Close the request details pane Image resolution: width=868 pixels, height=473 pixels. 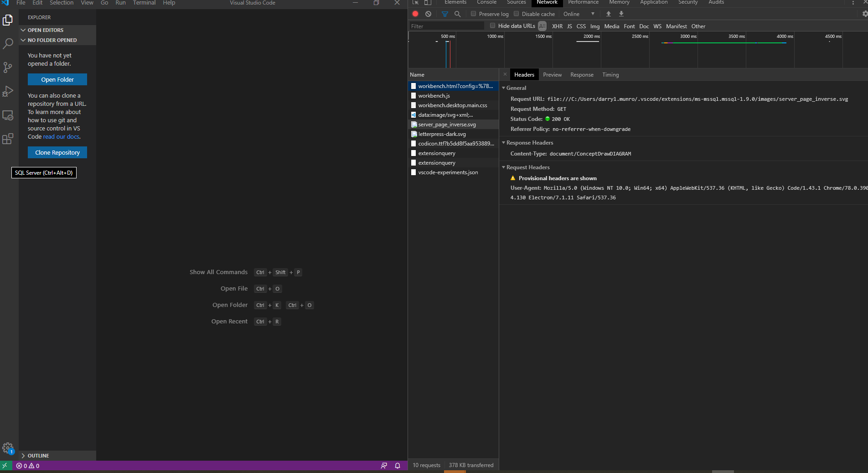pos(505,74)
